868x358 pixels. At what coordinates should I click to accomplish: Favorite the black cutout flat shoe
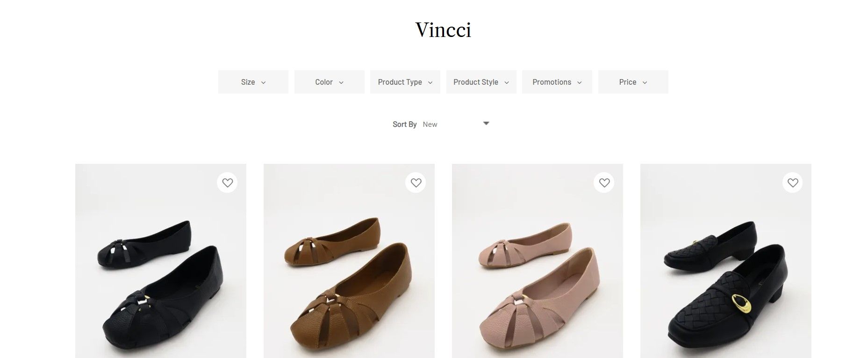tap(227, 183)
